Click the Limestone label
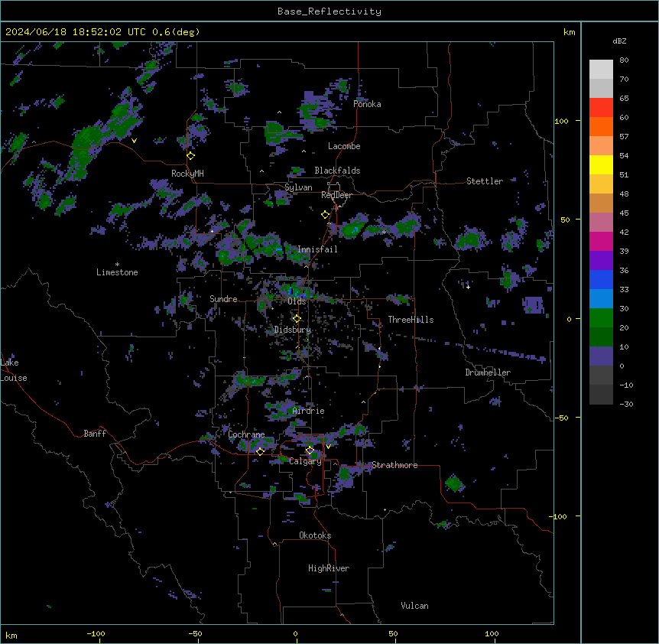 pyautogui.click(x=117, y=272)
